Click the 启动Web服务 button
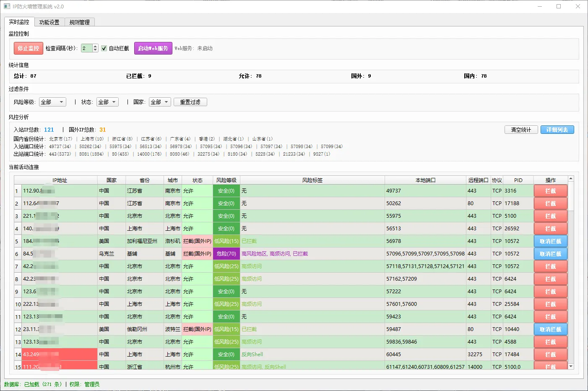This screenshot has width=588, height=391. [x=153, y=48]
